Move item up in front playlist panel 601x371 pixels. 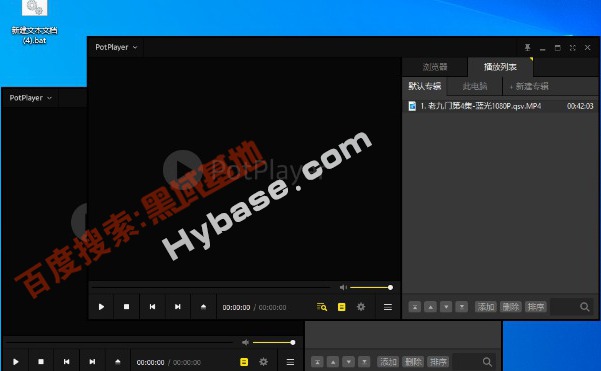(x=430, y=307)
